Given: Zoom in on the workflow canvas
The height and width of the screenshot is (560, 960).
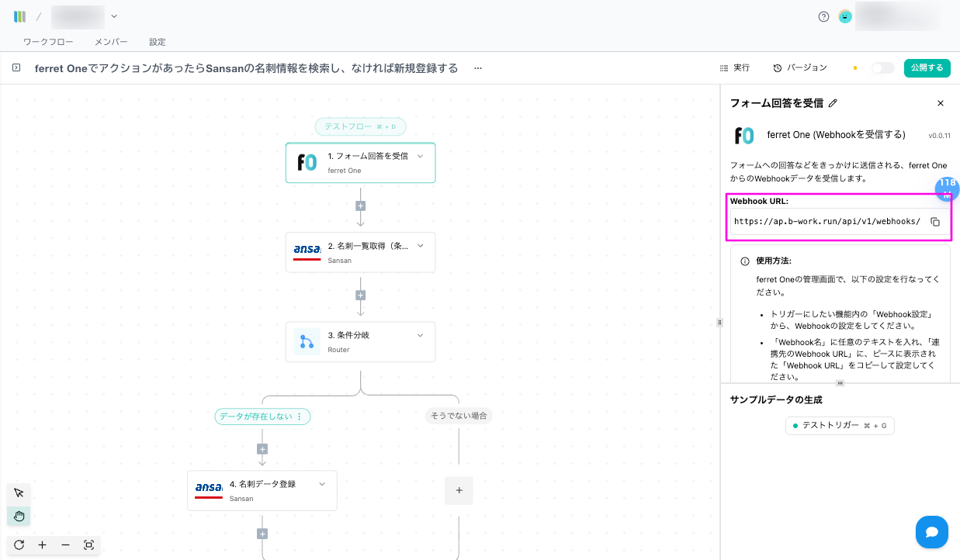Looking at the screenshot, I should [42, 545].
